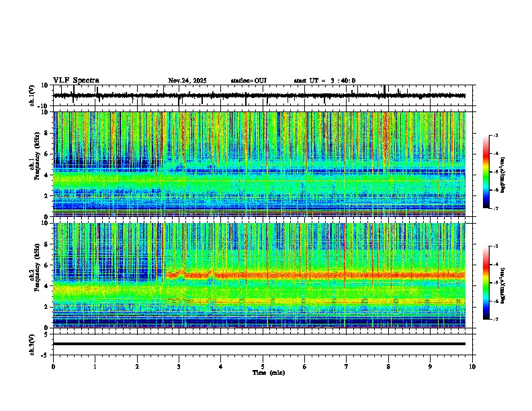Click the "2" kHz tick on the ch.2 frequency axis

[x=46, y=307]
